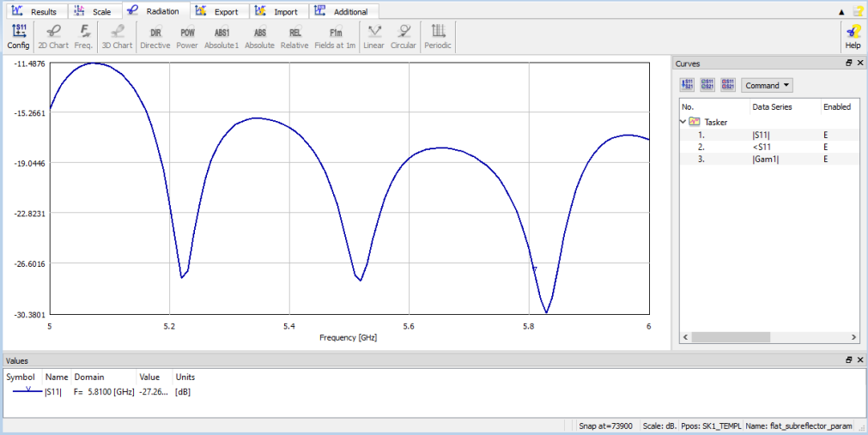
Task: Click the Symbol column header in Values
Action: 21,377
